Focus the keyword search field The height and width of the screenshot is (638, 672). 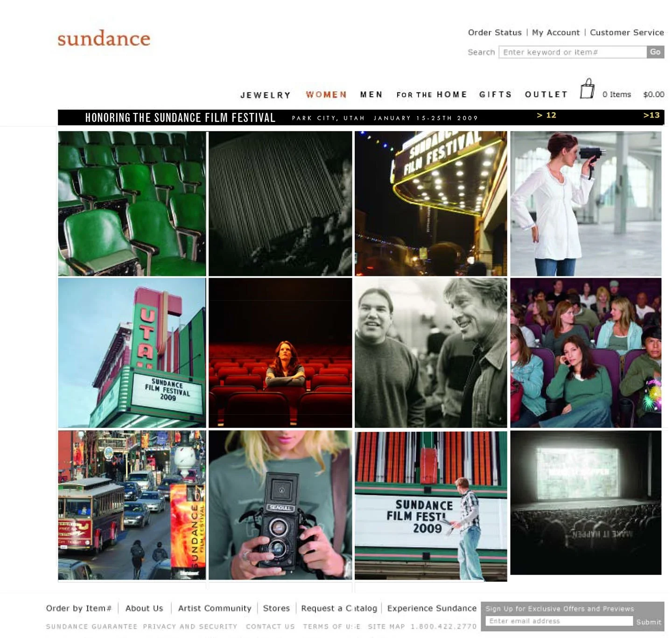573,52
